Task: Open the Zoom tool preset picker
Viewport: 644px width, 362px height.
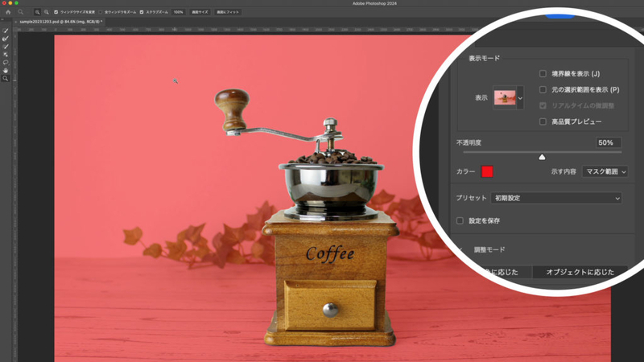Action: 21,12
